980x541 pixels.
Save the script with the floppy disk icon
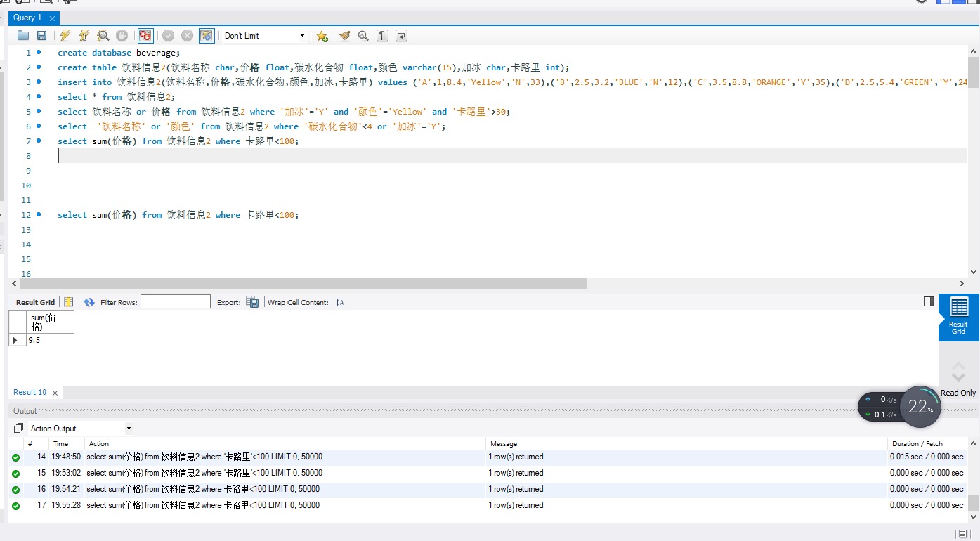[x=41, y=36]
